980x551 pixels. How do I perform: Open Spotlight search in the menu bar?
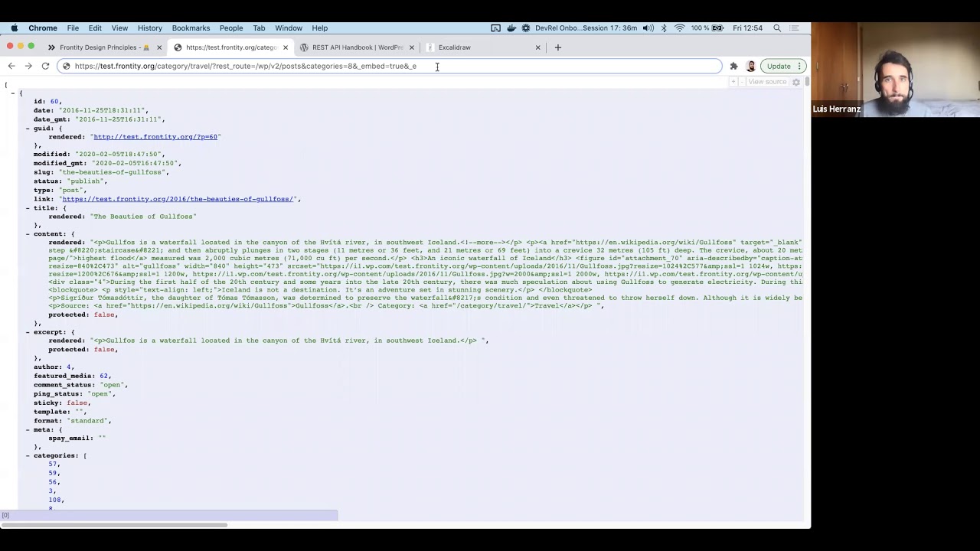click(x=777, y=28)
